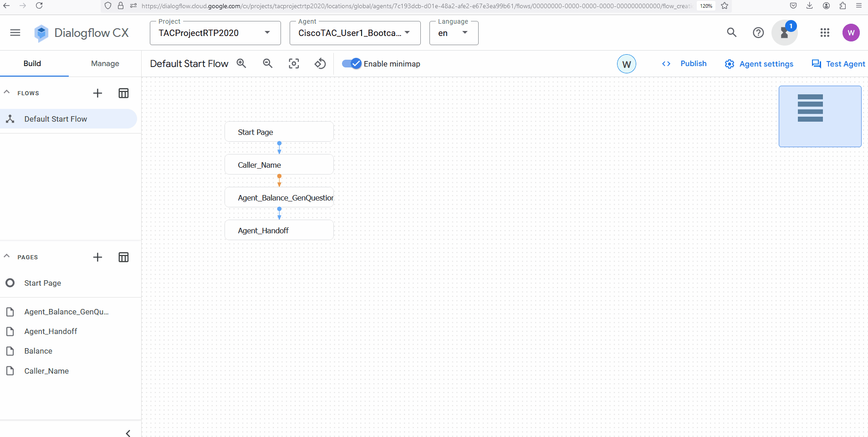Open the flows table view icon
Image resolution: width=868 pixels, height=437 pixels.
(123, 93)
